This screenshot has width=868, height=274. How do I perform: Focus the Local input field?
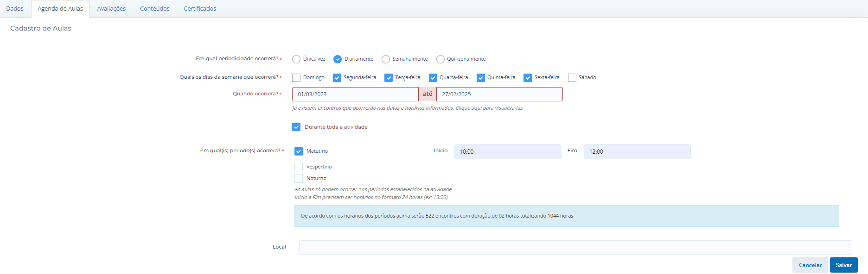point(575,247)
